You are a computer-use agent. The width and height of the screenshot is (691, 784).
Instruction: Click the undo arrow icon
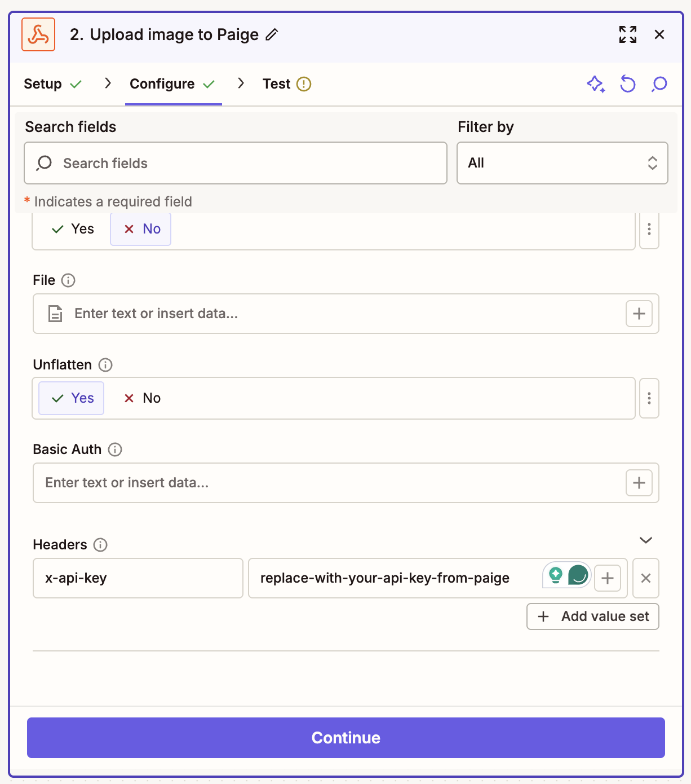point(627,84)
